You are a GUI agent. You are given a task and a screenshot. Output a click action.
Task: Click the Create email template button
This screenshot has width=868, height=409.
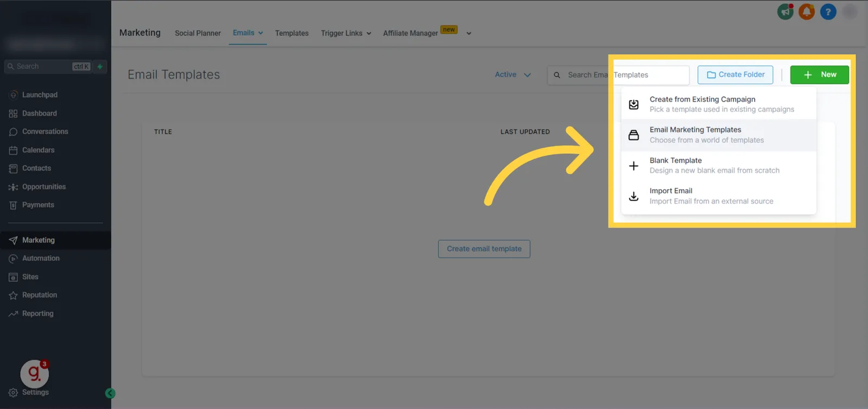484,249
